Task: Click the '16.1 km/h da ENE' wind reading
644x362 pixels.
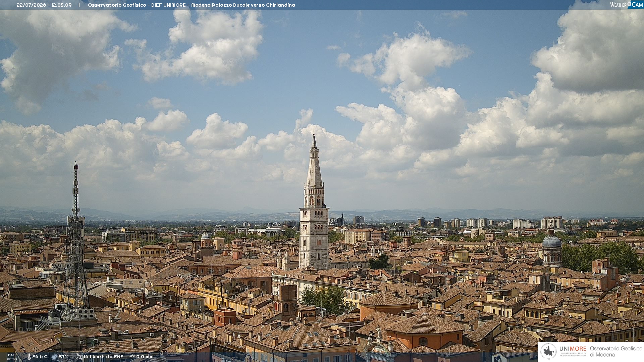Action: click(x=103, y=357)
